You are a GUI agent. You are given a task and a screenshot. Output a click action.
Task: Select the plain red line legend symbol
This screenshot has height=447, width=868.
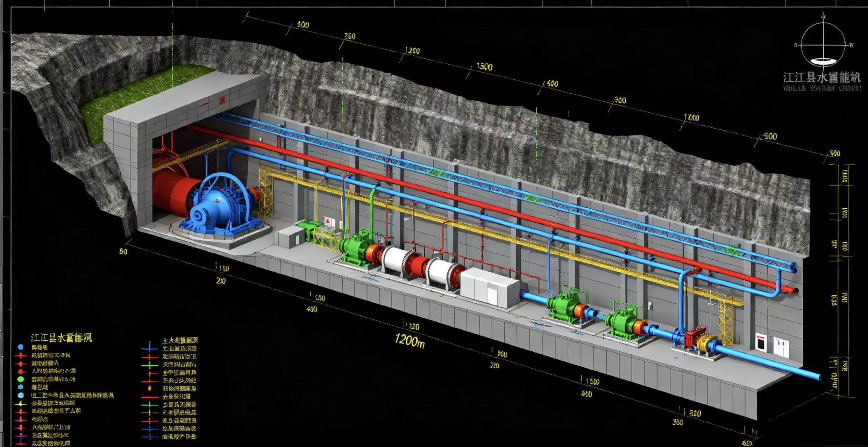(x=150, y=397)
